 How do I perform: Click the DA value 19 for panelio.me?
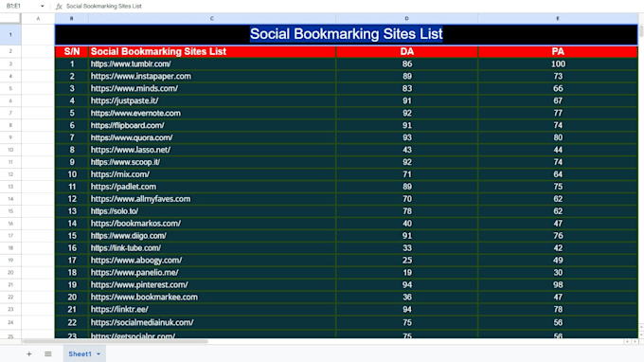[406, 272]
